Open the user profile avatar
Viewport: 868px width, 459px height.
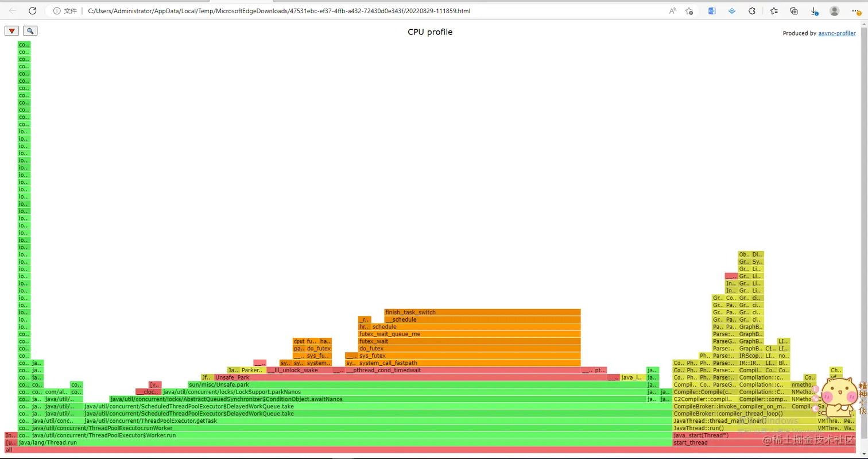[835, 11]
